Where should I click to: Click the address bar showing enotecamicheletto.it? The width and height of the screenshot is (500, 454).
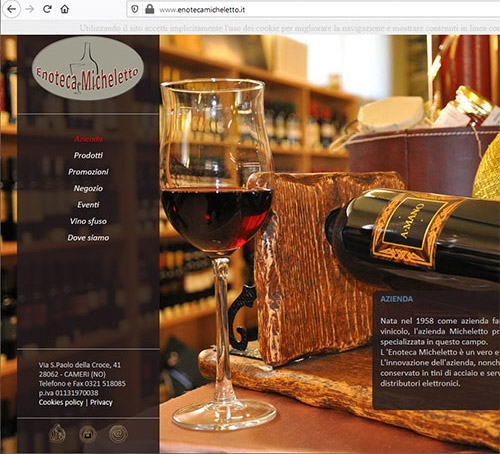click(313, 9)
